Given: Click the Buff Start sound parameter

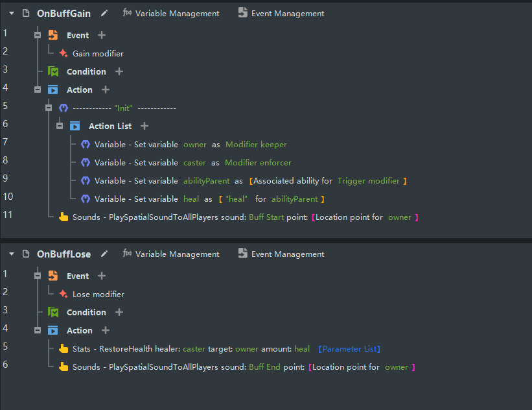Looking at the screenshot, I should 266,217.
